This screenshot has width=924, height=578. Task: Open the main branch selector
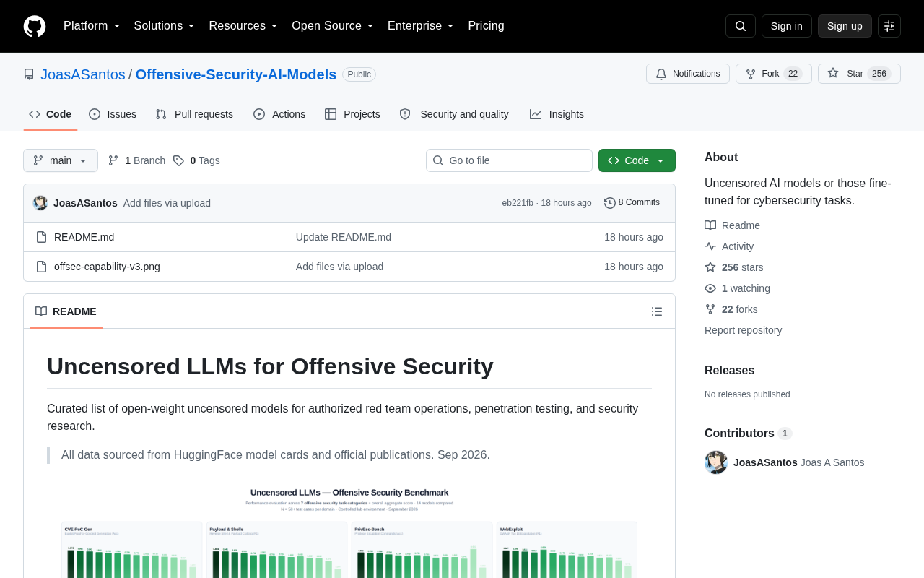pos(61,160)
